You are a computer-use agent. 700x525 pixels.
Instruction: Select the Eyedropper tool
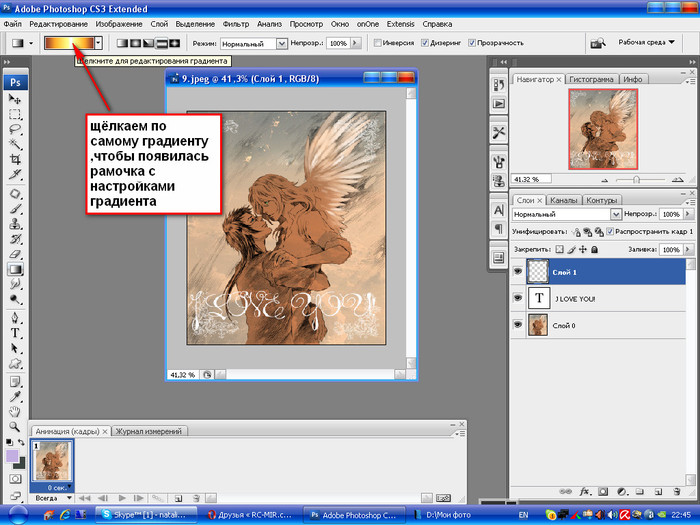[x=15, y=396]
